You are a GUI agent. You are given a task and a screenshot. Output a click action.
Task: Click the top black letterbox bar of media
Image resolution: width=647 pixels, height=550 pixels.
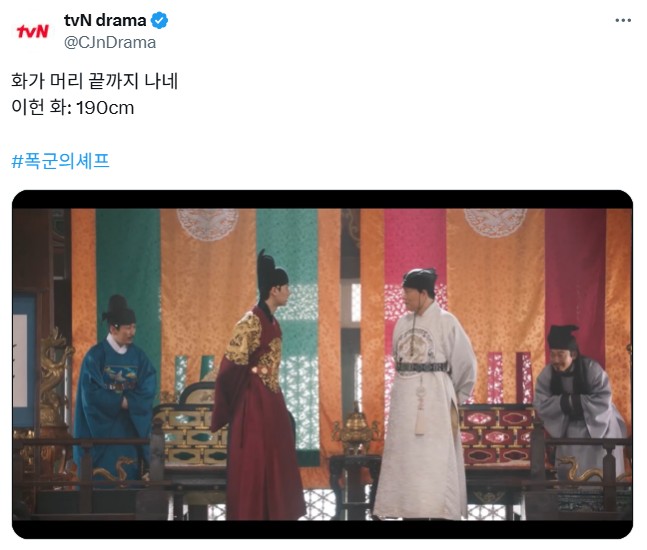pyautogui.click(x=322, y=199)
